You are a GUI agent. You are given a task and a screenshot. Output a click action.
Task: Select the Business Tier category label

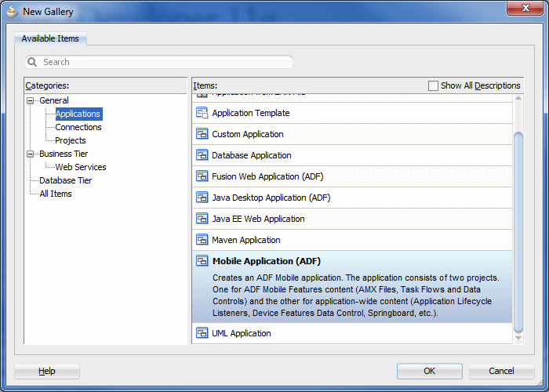click(64, 154)
